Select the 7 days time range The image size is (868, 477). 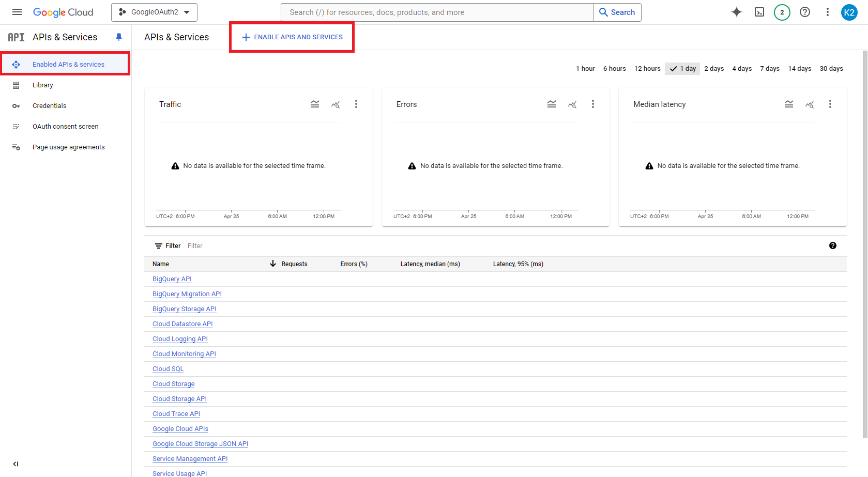[769, 69]
